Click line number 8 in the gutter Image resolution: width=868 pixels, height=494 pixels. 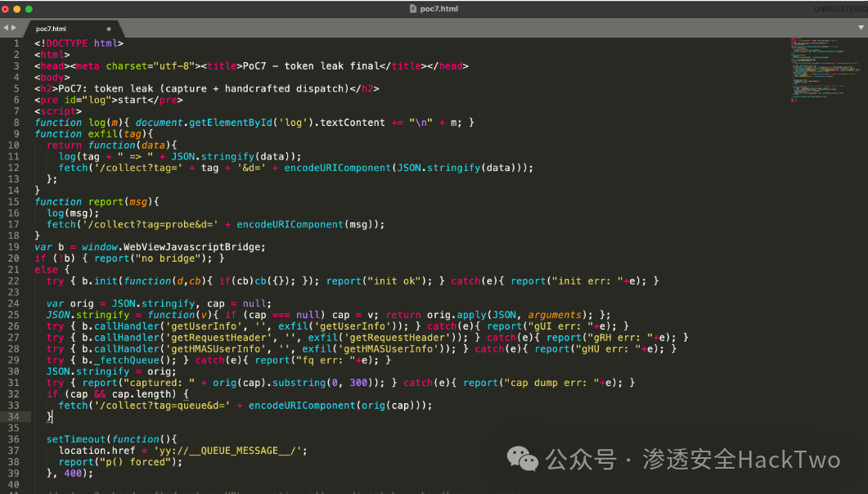click(x=16, y=122)
